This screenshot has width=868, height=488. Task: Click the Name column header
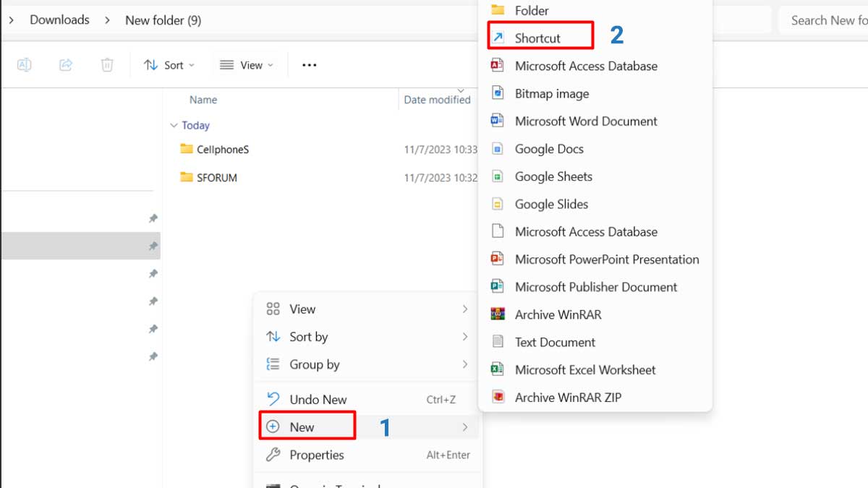pyautogui.click(x=203, y=100)
